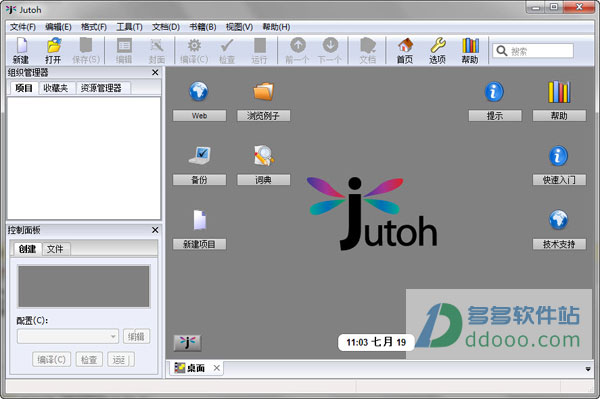Viewport: 600px width, 399px height.
Task: Click the 提示 button label
Action: point(495,116)
